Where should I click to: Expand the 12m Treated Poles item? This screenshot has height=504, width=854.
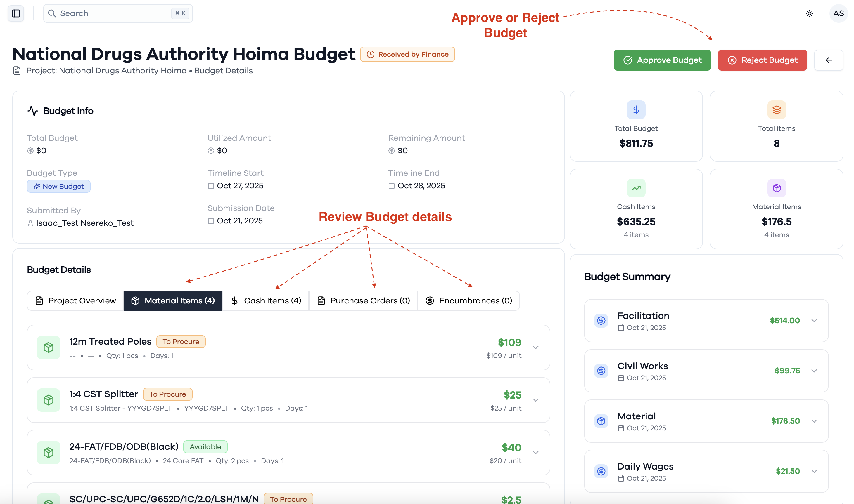pyautogui.click(x=535, y=347)
